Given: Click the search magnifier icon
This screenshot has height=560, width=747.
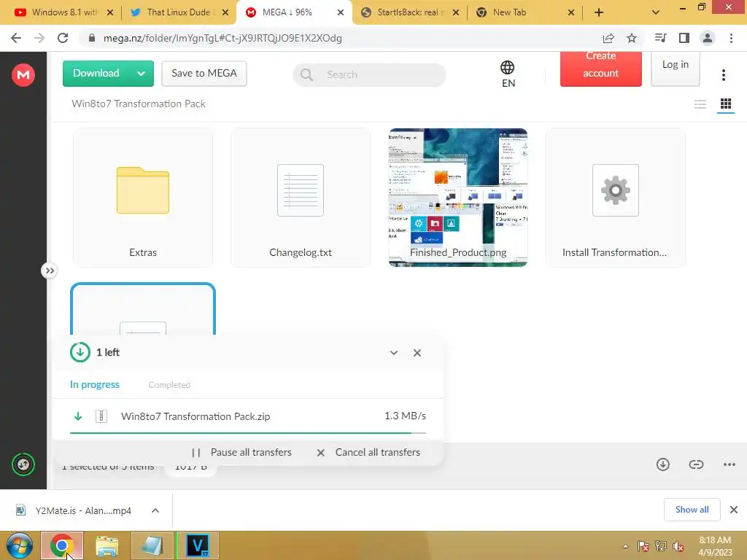Looking at the screenshot, I should (307, 75).
